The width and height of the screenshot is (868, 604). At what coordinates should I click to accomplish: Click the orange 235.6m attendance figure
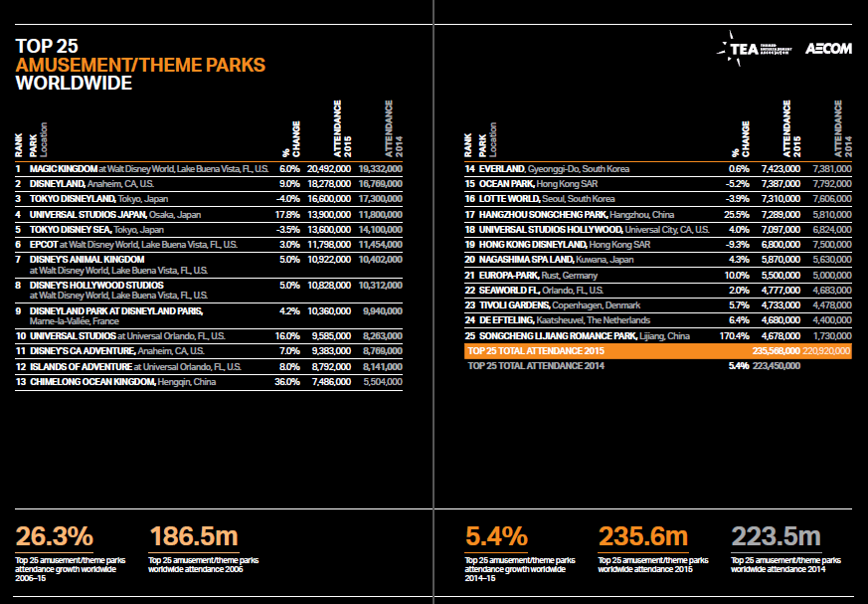pyautogui.click(x=642, y=536)
